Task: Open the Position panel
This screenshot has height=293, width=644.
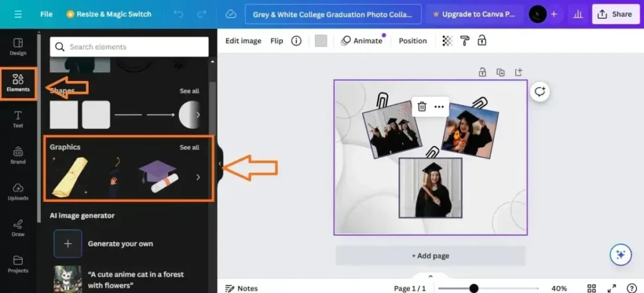Action: [x=413, y=41]
